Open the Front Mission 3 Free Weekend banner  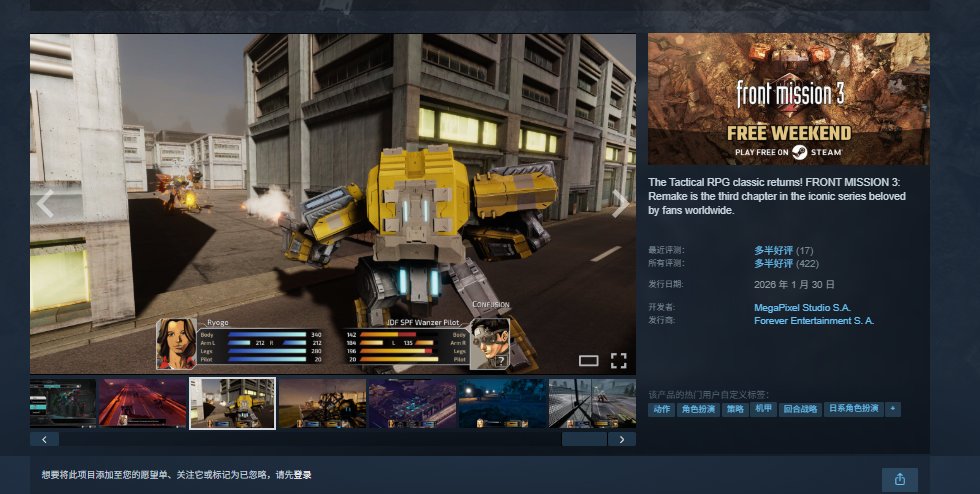point(789,99)
